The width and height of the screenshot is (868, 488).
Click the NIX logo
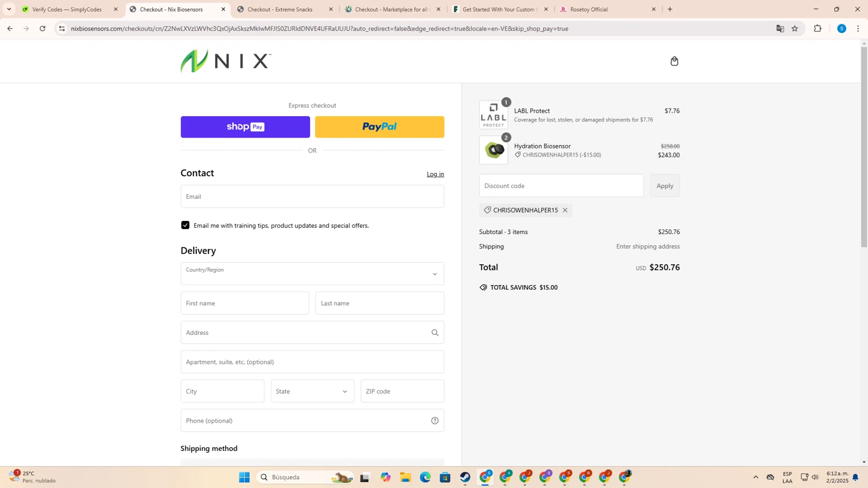(x=226, y=61)
